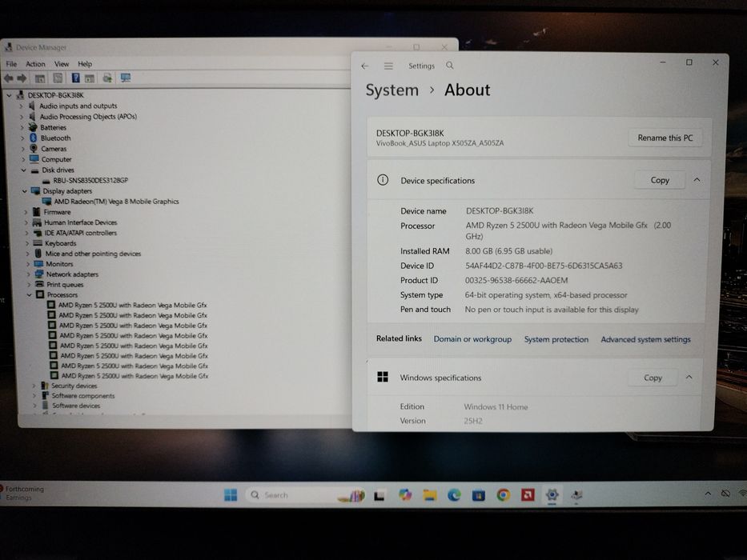The width and height of the screenshot is (747, 560).
Task: Select AMD Radeon(TM) Vega 8 Mobile Graphics
Action: click(x=116, y=202)
